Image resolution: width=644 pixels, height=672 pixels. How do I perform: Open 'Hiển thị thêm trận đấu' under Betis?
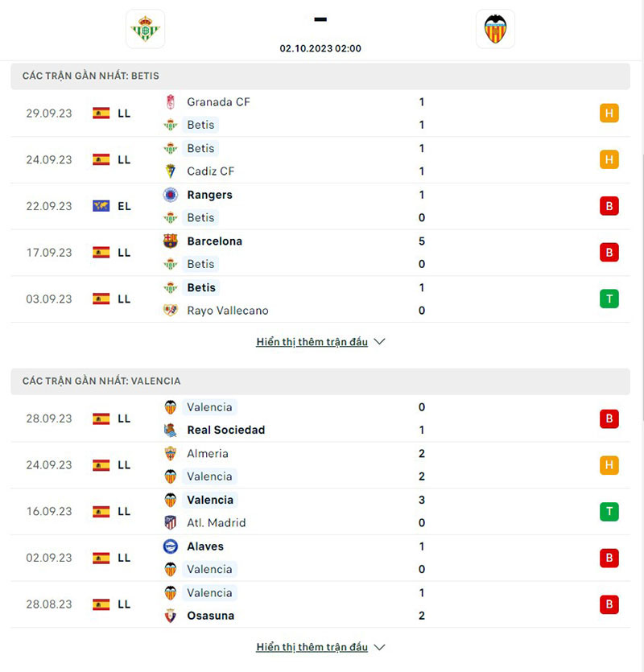pyautogui.click(x=312, y=342)
